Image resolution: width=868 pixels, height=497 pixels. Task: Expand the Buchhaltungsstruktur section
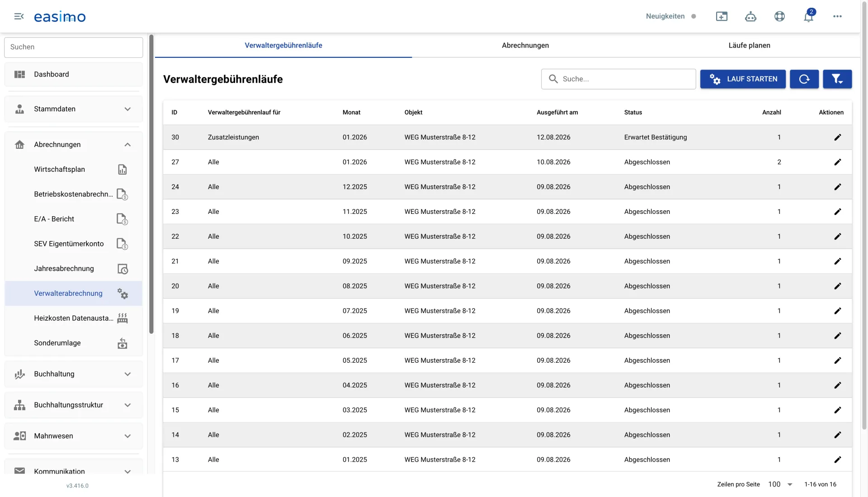click(74, 405)
